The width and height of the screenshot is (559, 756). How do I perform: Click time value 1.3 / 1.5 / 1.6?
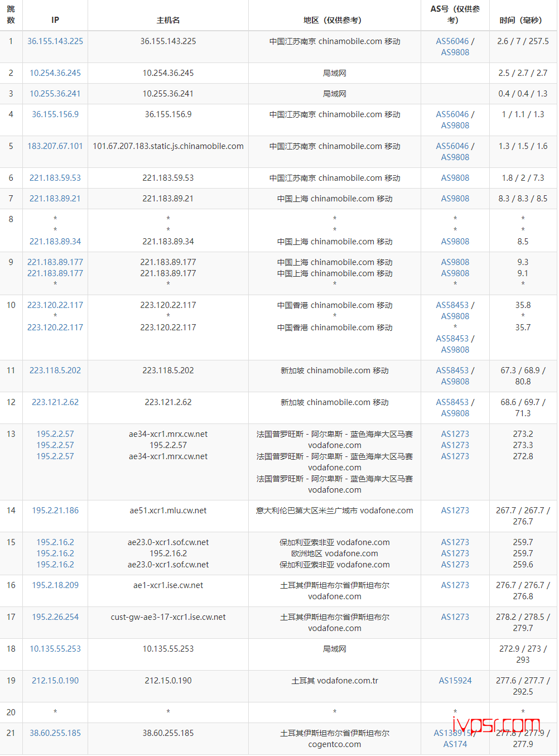(x=523, y=146)
